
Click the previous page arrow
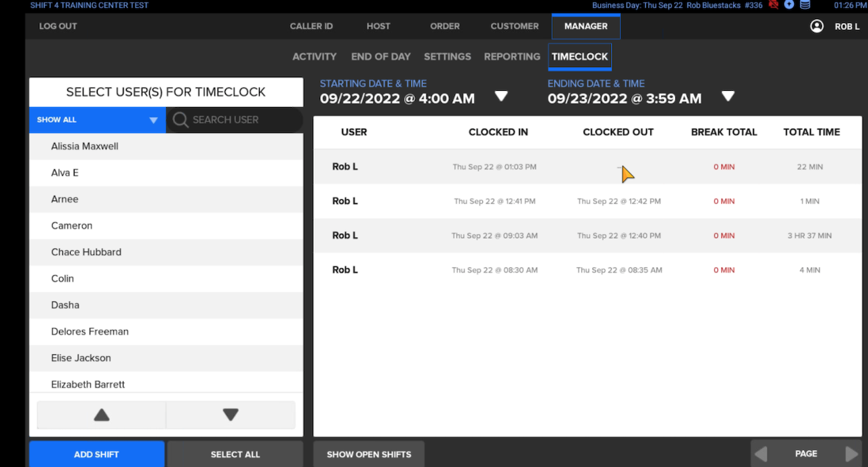pyautogui.click(x=760, y=453)
